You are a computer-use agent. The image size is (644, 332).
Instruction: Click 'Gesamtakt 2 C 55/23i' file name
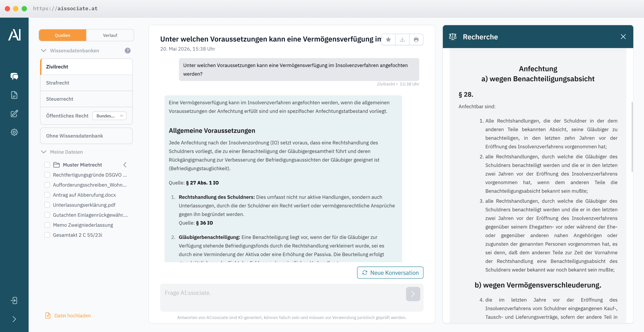coord(78,235)
